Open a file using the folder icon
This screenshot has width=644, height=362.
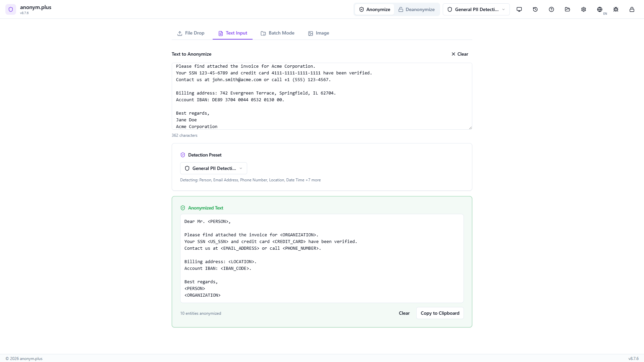click(567, 9)
